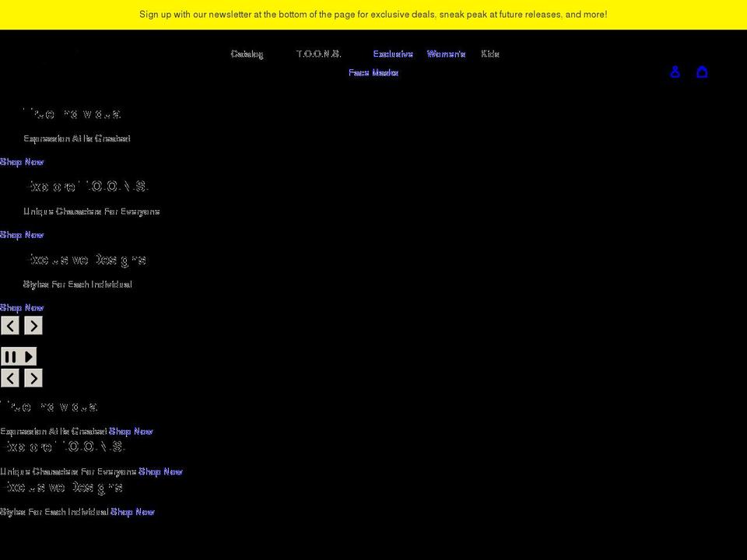The image size is (747, 560).
Task: Resume slideshow playback with play button
Action: point(28,355)
